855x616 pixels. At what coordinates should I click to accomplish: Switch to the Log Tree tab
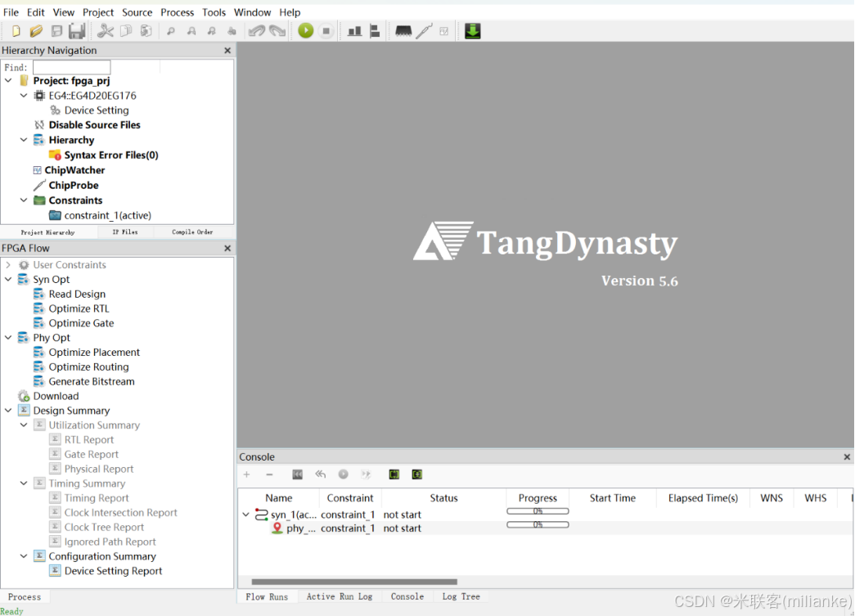point(461,597)
